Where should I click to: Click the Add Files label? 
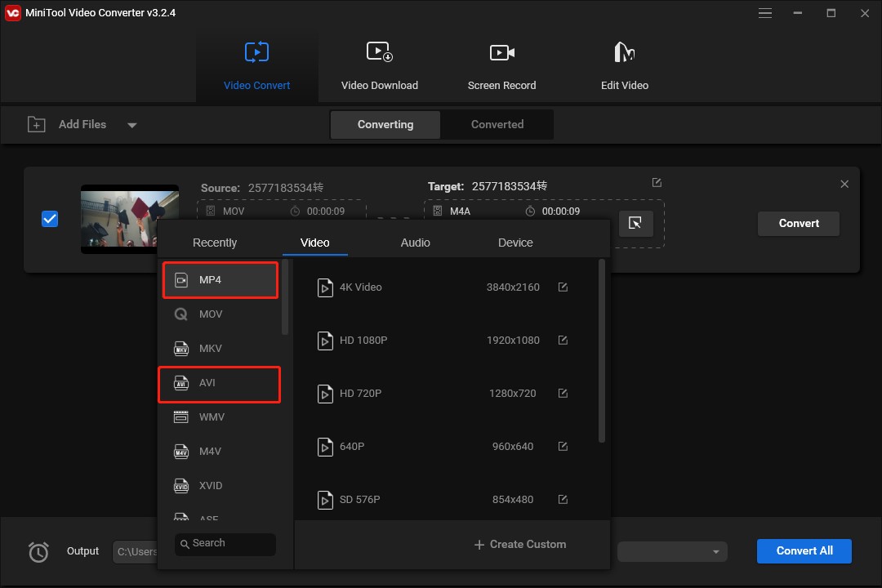tap(82, 124)
